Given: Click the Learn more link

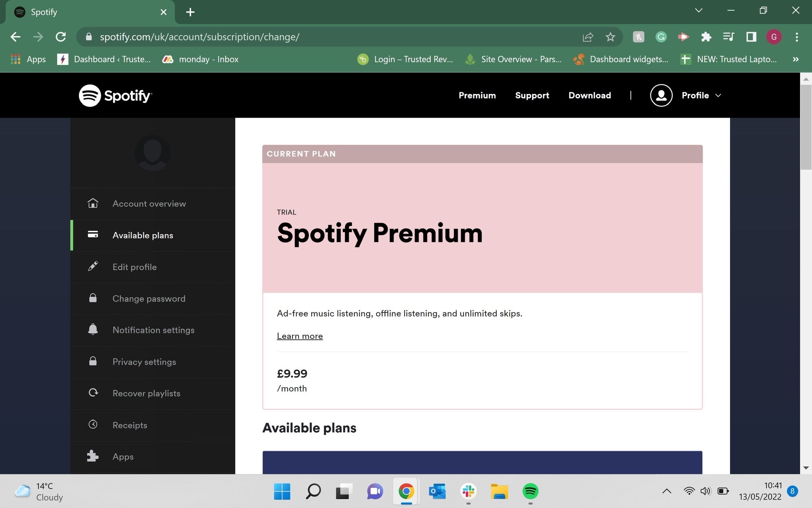Looking at the screenshot, I should click(x=300, y=336).
